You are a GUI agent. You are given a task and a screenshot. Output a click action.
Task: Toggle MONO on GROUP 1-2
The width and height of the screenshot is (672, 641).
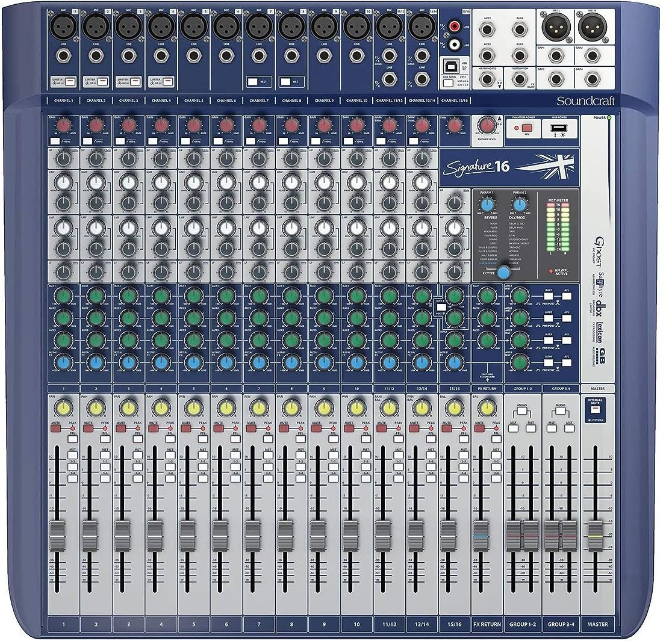pos(522,411)
